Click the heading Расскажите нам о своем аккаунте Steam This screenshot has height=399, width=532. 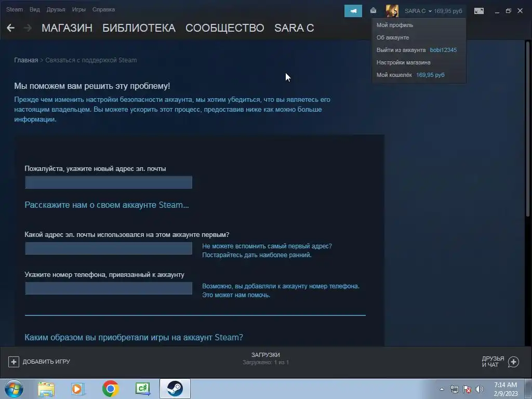(x=107, y=205)
